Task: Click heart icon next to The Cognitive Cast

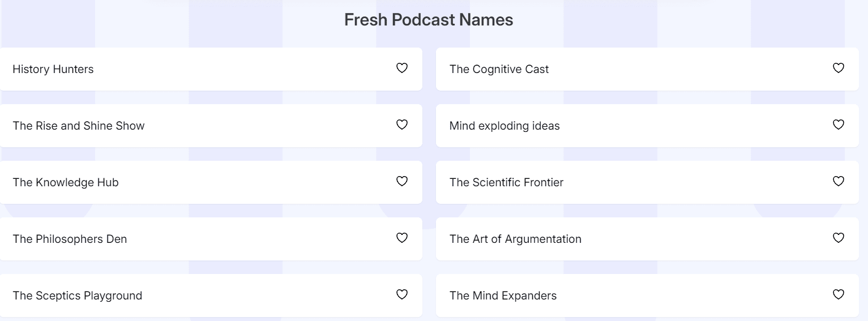Action: click(839, 68)
